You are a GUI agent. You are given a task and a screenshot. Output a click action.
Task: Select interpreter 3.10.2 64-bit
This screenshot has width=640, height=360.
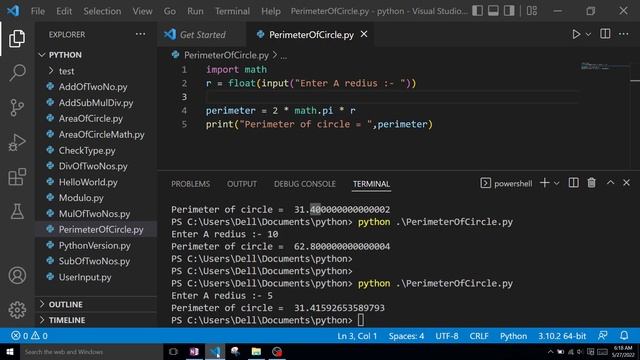(562, 336)
